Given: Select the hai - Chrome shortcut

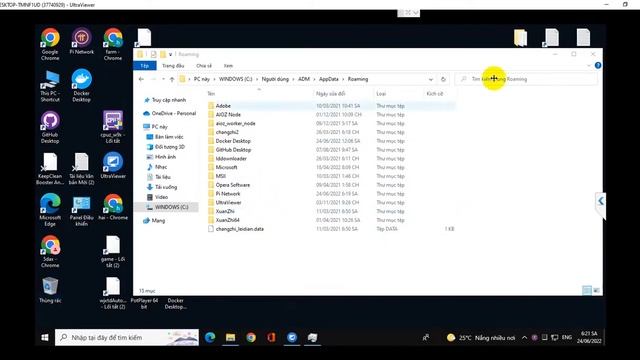Looking at the screenshot, I should coord(113,207).
